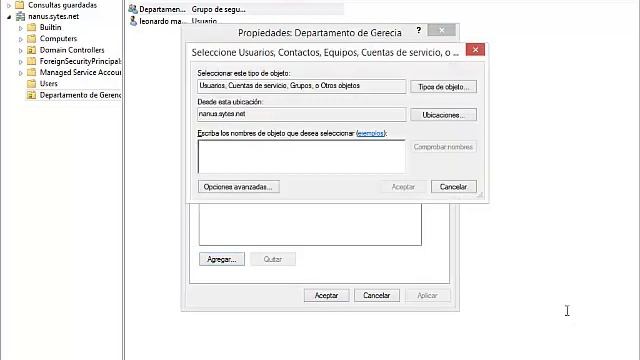Select the Departamen... group row text
Screen dimensions: 640x360
pos(162,9)
